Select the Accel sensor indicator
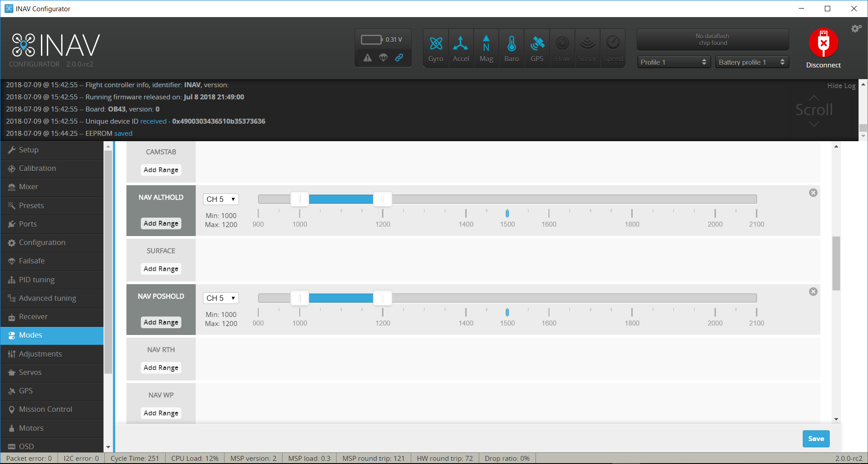This screenshot has height=464, width=868. tap(460, 47)
